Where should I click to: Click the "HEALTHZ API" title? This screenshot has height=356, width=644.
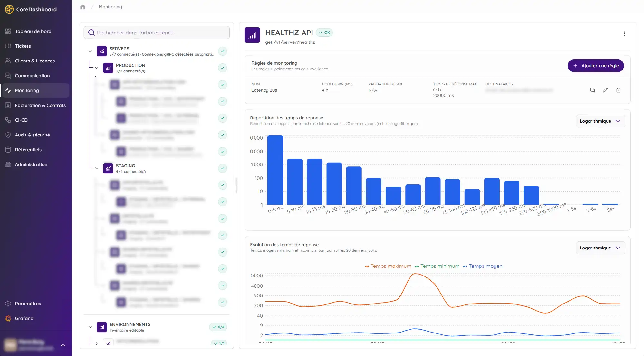point(289,33)
